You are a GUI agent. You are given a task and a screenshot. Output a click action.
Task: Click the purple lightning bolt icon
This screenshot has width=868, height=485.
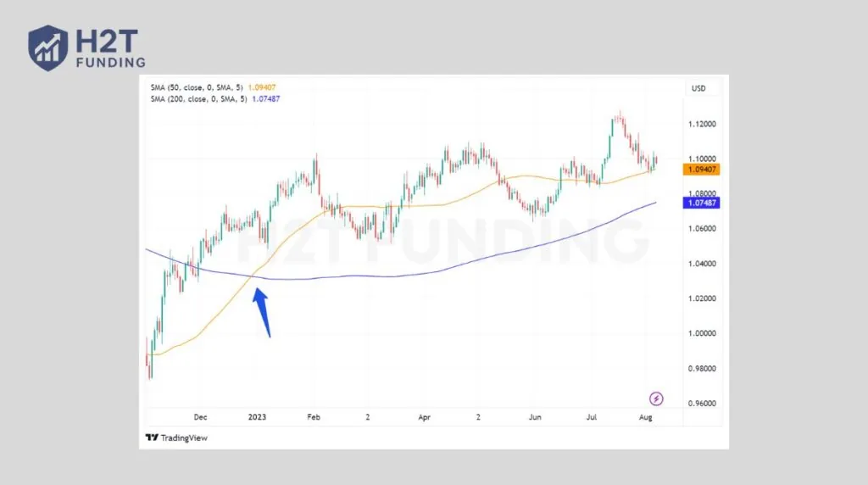pyautogui.click(x=656, y=399)
